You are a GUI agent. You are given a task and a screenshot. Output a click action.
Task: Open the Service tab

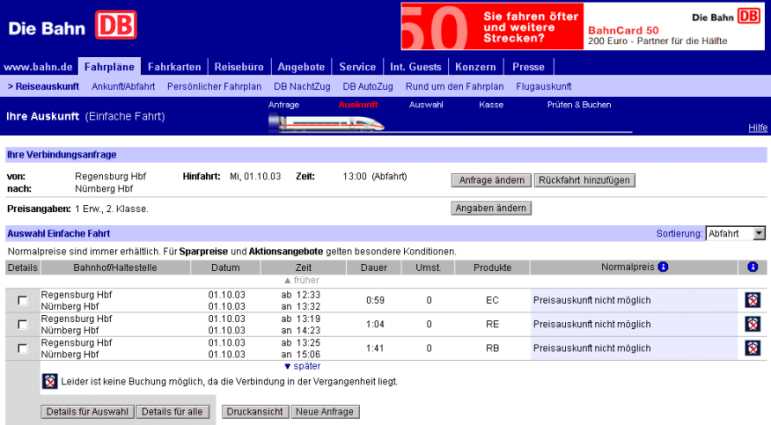pyautogui.click(x=357, y=67)
